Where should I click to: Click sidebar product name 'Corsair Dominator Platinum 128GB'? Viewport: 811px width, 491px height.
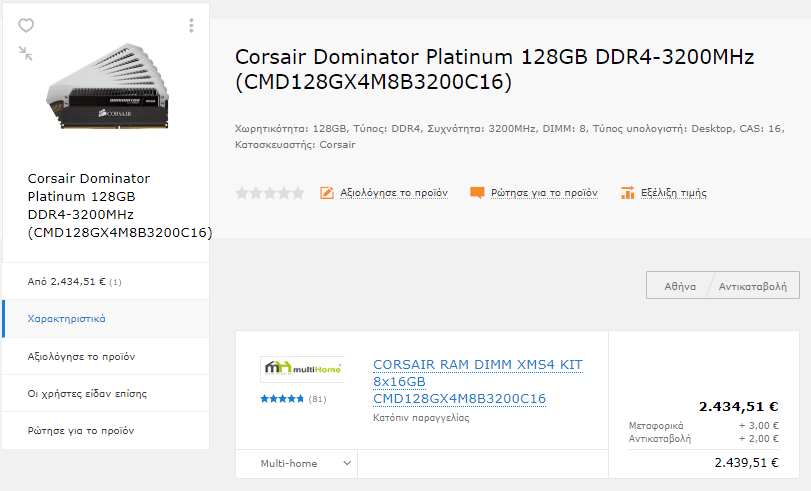(x=119, y=205)
